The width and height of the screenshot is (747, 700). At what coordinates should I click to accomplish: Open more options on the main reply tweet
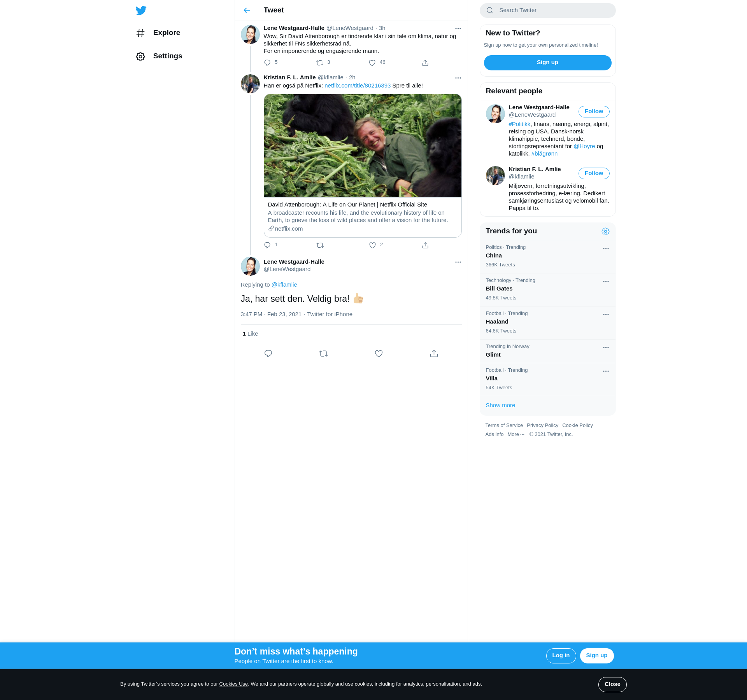click(458, 262)
